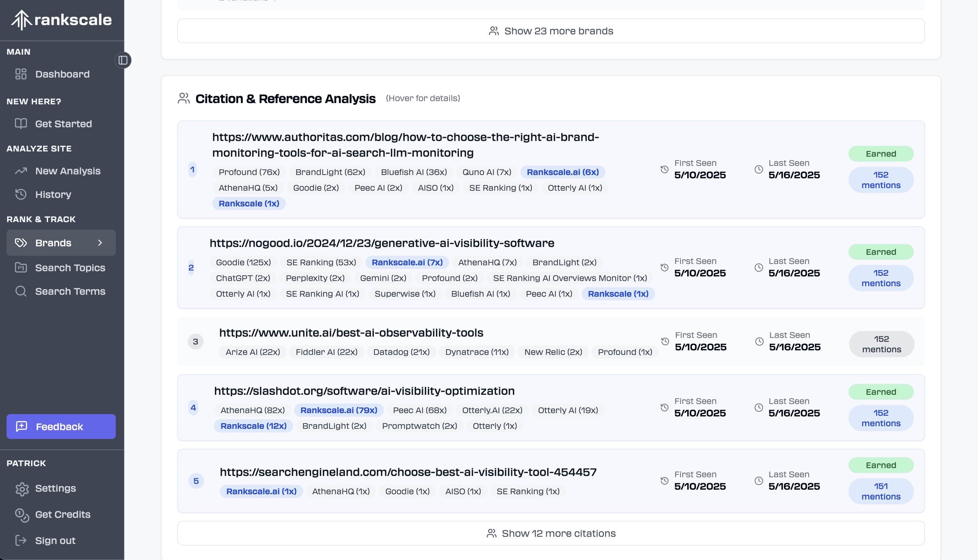Screen dimensions: 978x560
Task: Open the Dashboard menu item
Action: pyautogui.click(x=61, y=74)
